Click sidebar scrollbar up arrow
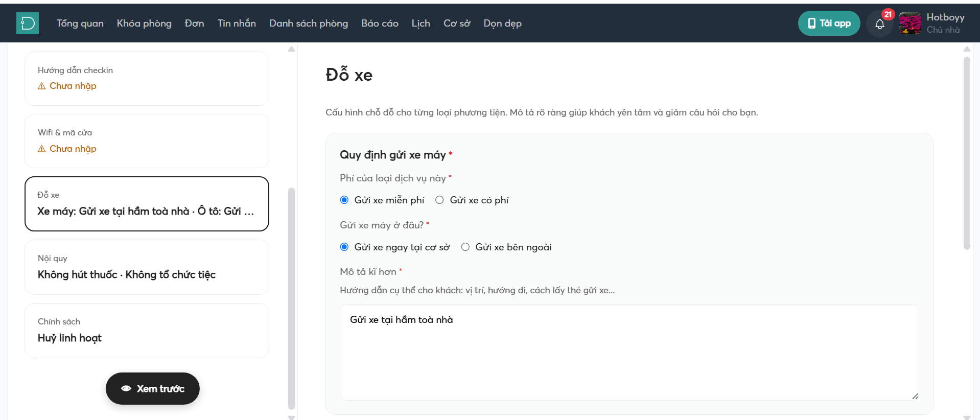Viewport: 980px width, 420px height. tap(291, 49)
